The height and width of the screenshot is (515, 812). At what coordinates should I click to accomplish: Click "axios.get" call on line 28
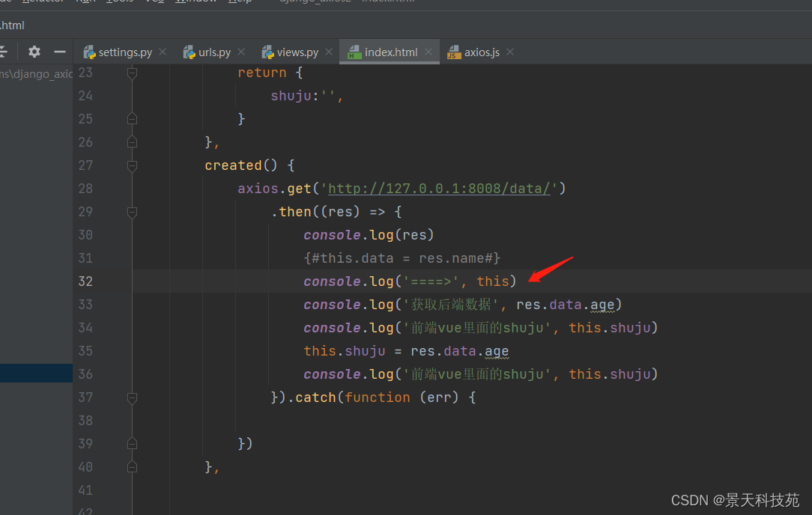(274, 189)
